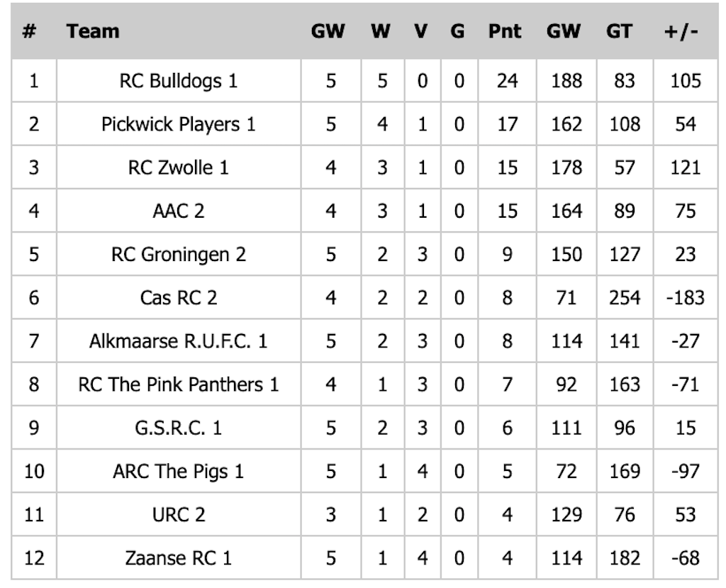Screen dimensions: 726x588
Task: Sort by the Team column header
Action: tap(93, 31)
